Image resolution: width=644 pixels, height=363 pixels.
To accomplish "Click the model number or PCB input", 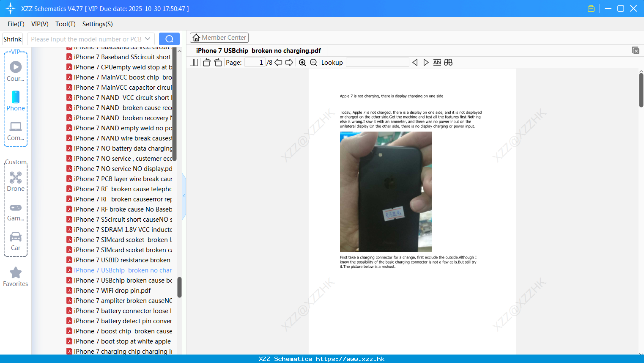I will pos(86,39).
